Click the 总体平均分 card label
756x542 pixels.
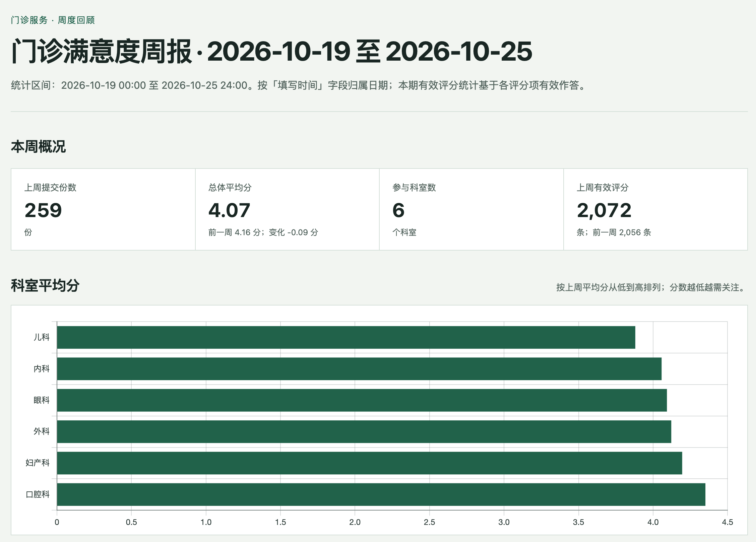click(230, 187)
